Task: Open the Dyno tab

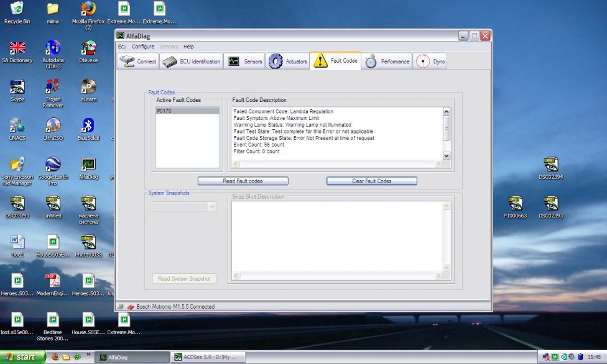Action: (x=430, y=61)
